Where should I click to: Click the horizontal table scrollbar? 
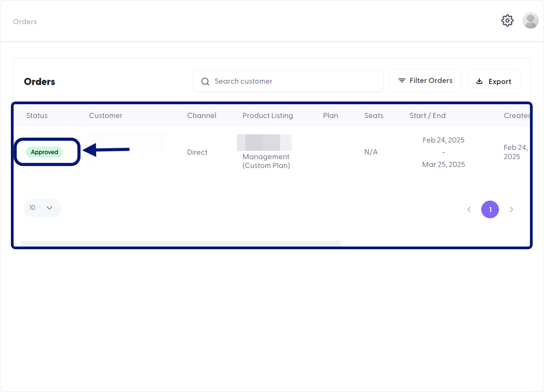coord(180,244)
